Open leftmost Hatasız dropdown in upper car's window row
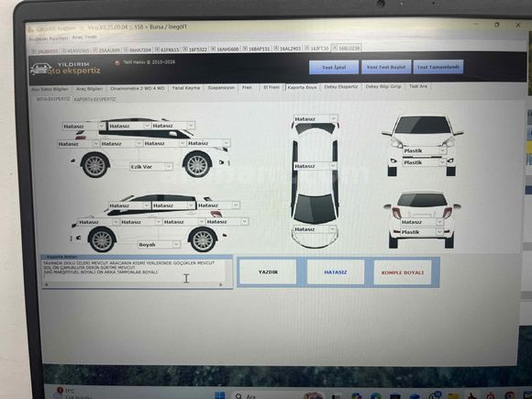Screen dimensions: 532x399 point(102,127)
